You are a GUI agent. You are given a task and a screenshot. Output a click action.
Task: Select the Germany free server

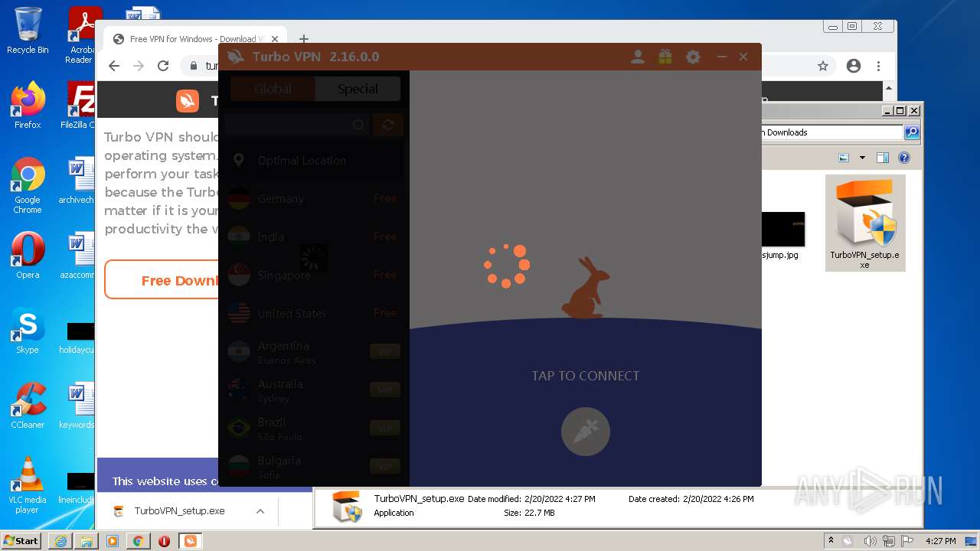(x=314, y=199)
